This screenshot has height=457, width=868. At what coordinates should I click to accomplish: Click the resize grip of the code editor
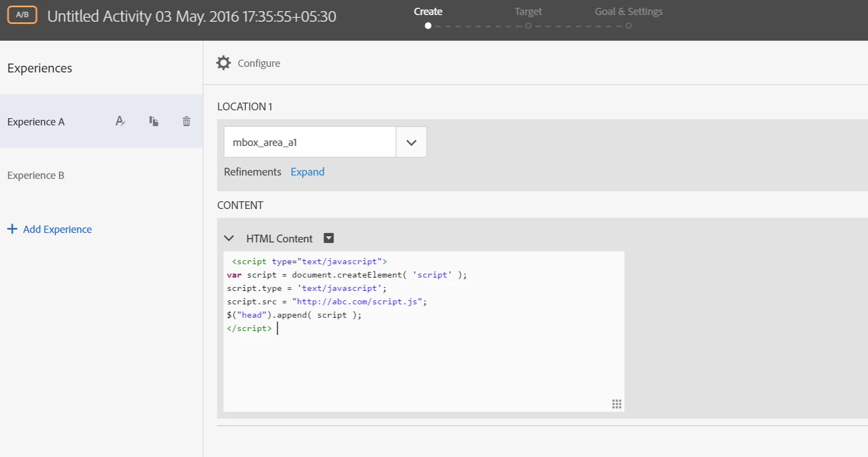tap(616, 404)
